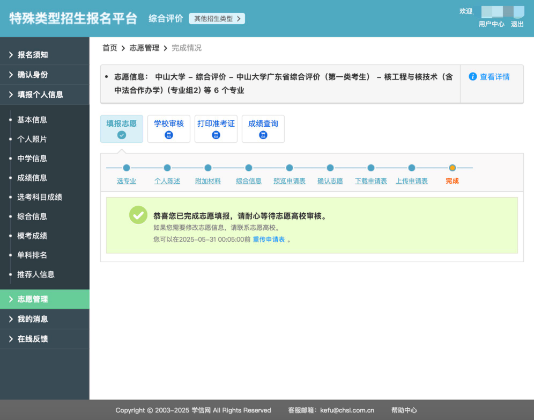Collapse the 填报个人信息 sidebar section
Image resolution: width=534 pixels, height=420 pixels.
pyautogui.click(x=44, y=95)
